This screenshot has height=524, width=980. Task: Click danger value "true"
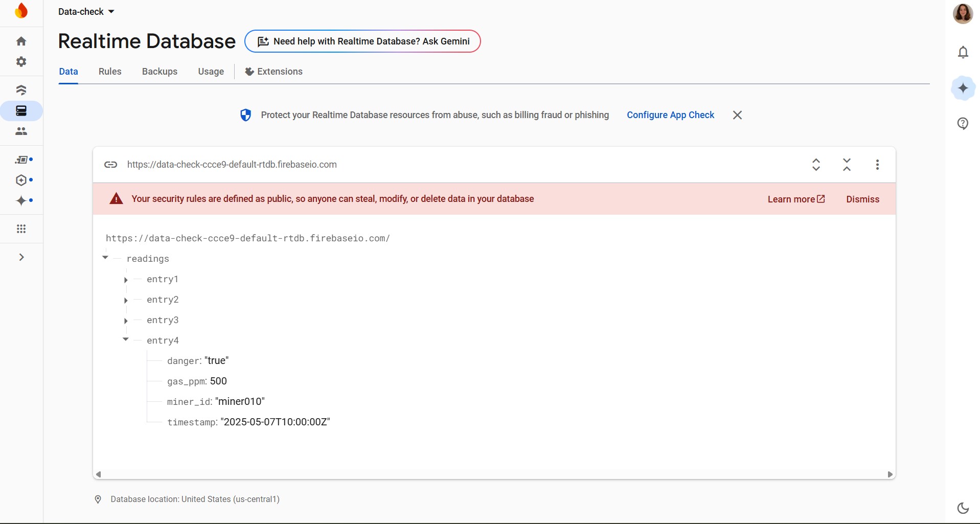pyautogui.click(x=216, y=360)
